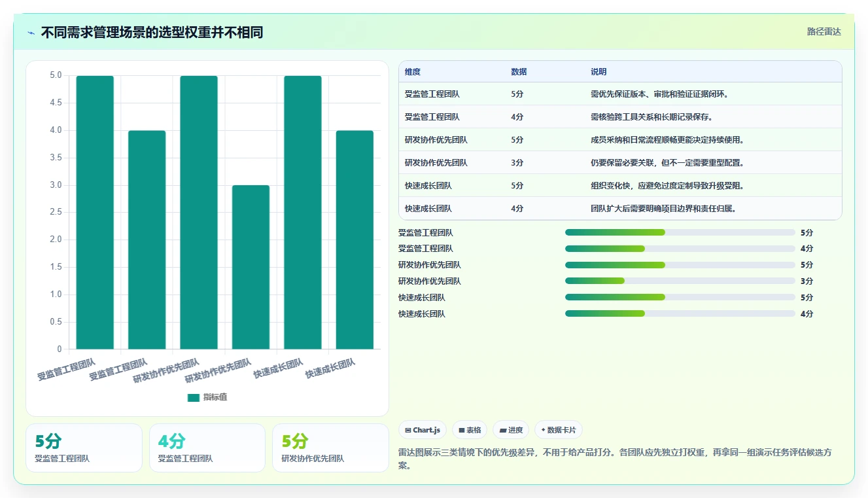Click the 快速成长团队 progress bar showing 5分

click(680, 298)
